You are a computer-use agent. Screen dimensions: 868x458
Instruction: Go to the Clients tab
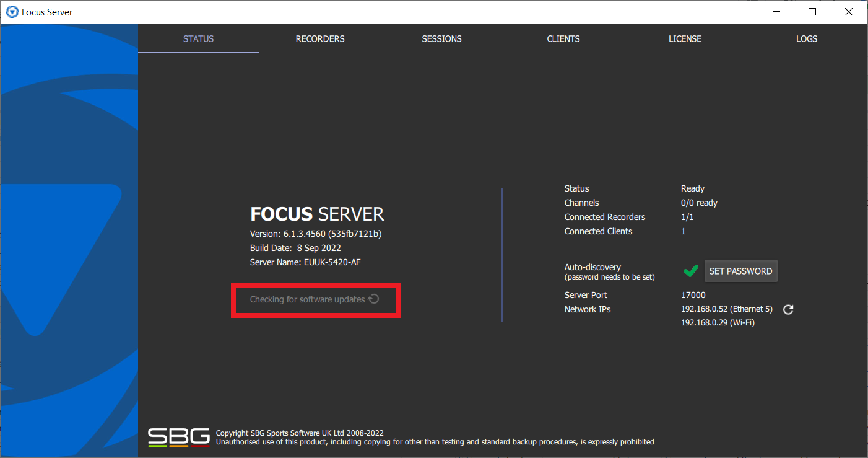[563, 38]
